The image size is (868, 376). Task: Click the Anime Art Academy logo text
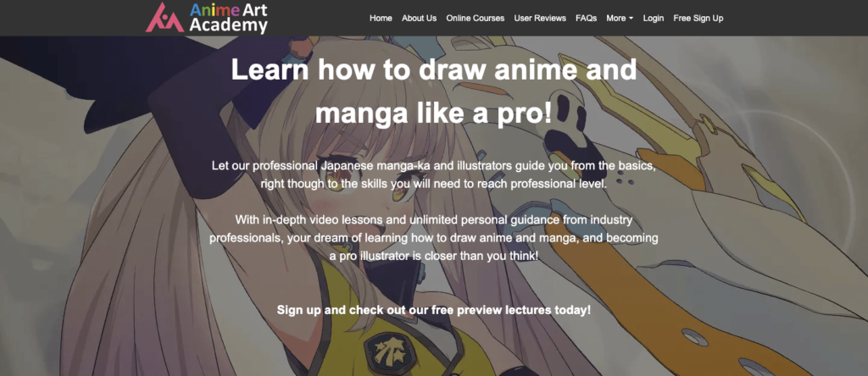tap(229, 18)
